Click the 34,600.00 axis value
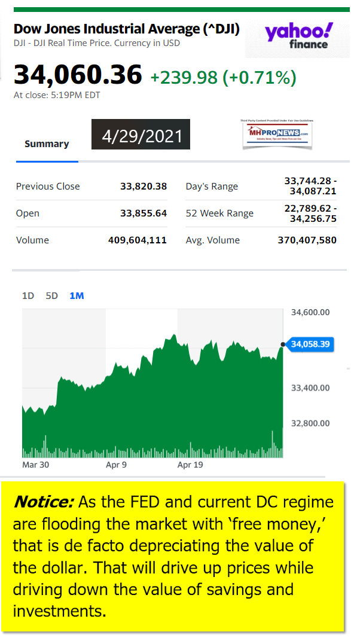 coord(310,313)
